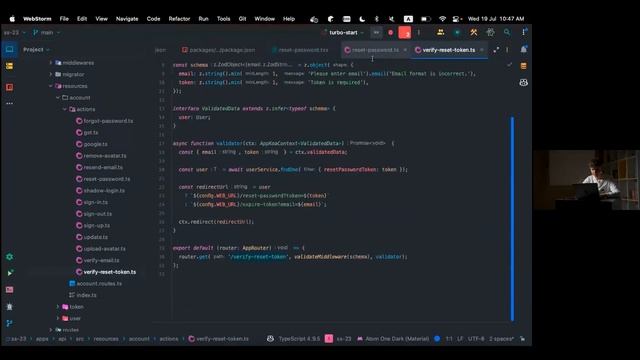
Task: Click the teal AI assistant toolbar icon
Action: click(457, 32)
